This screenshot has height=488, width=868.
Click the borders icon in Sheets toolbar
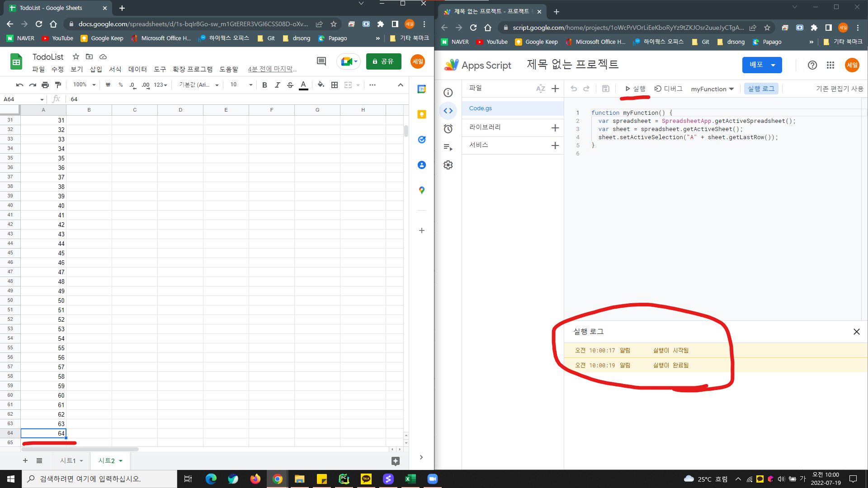pyautogui.click(x=335, y=84)
